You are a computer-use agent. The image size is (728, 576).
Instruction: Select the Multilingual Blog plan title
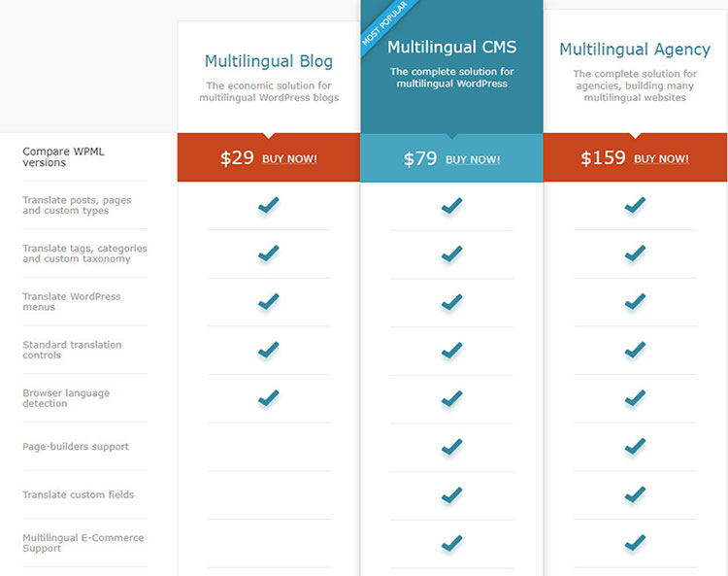[269, 62]
